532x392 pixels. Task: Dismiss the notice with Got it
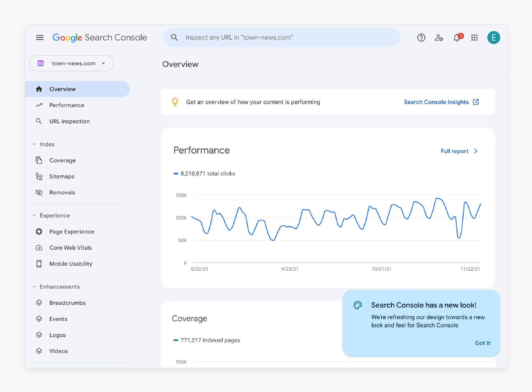[x=482, y=343]
